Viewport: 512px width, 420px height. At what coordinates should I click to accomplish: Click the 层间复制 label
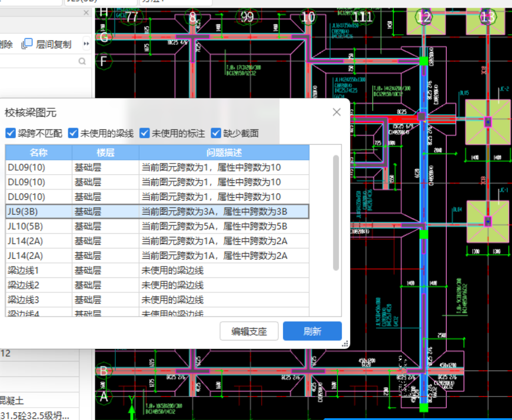tap(53, 44)
